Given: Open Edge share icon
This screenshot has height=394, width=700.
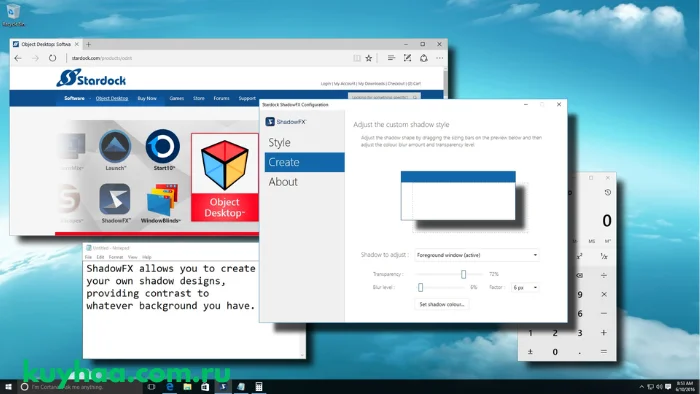Looking at the screenshot, I should [424, 58].
